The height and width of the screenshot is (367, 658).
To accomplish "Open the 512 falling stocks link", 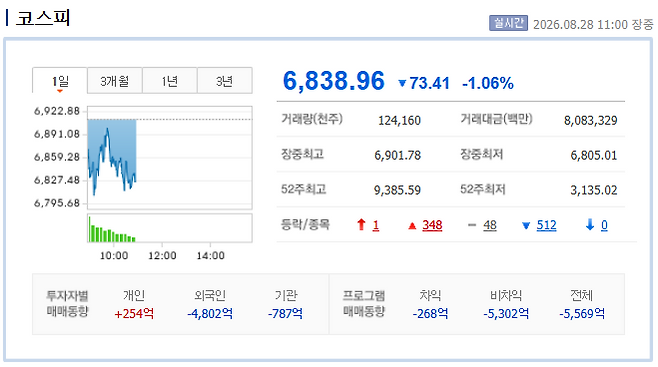I will click(x=546, y=225).
